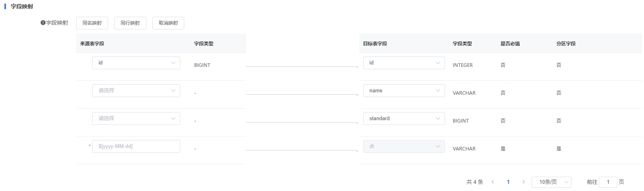Click the page jump number input field

pyautogui.click(x=608, y=182)
